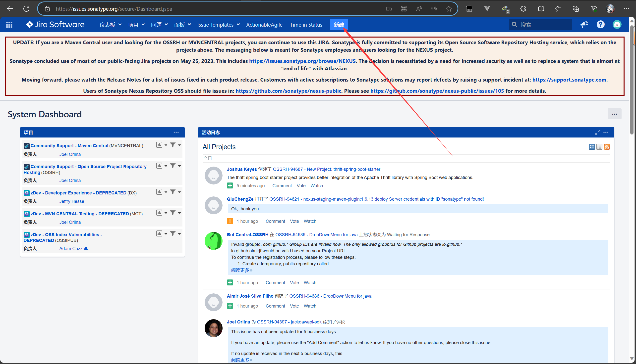The width and height of the screenshot is (636, 364).
Task: Open the Jira app switcher grid icon
Action: [x=9, y=25]
